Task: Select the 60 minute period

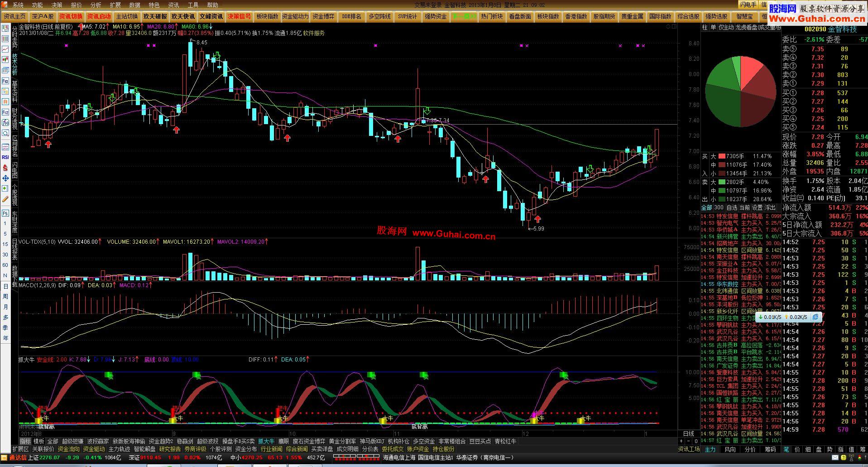Action: (x=5, y=265)
